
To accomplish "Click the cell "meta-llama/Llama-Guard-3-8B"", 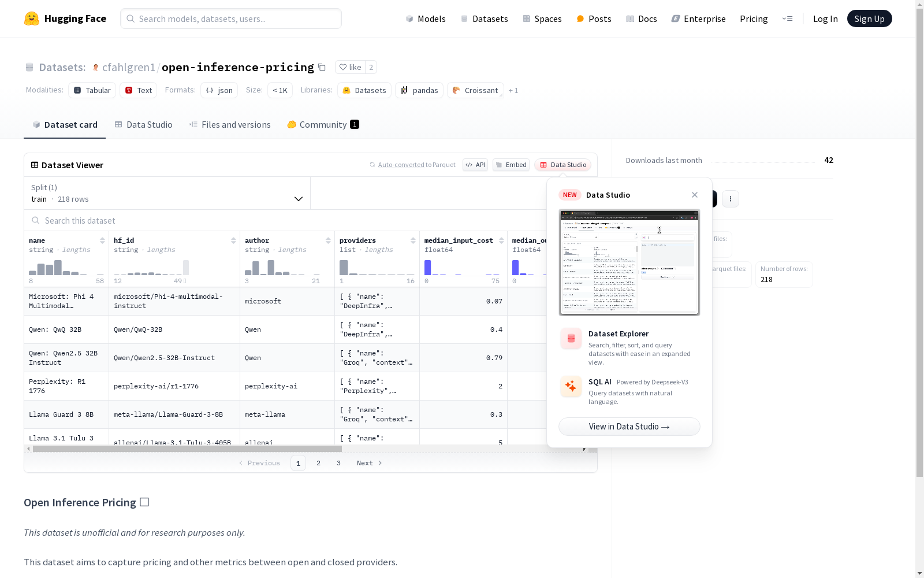I will click(x=174, y=414).
